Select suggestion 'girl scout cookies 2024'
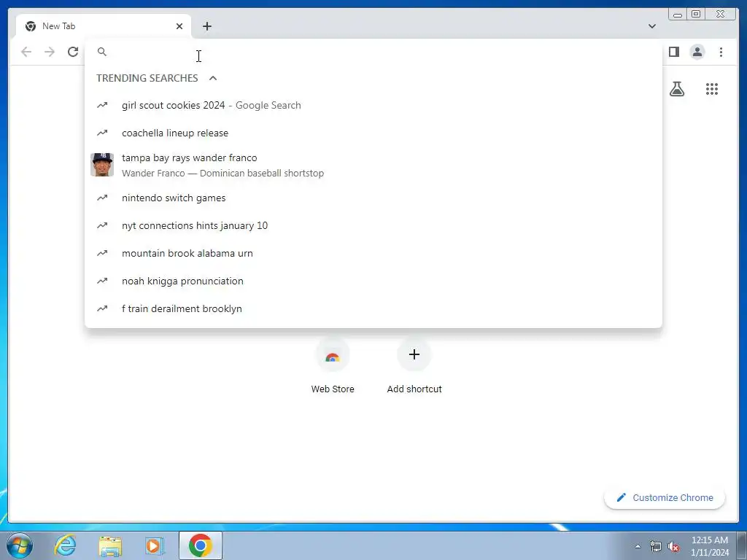The image size is (747, 560). point(373,105)
